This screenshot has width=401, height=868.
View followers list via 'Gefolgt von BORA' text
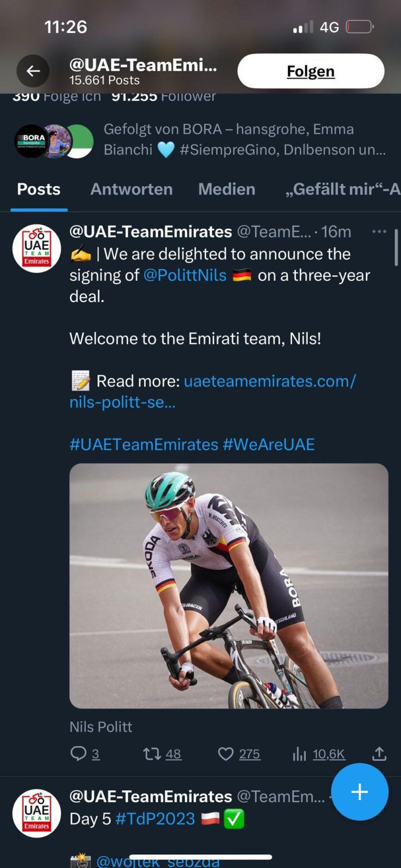(244, 139)
